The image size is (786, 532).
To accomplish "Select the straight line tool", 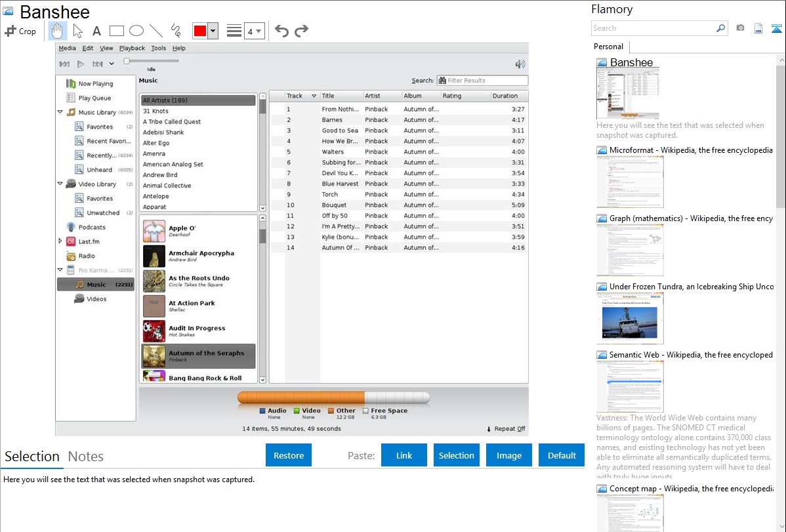I will coord(155,31).
